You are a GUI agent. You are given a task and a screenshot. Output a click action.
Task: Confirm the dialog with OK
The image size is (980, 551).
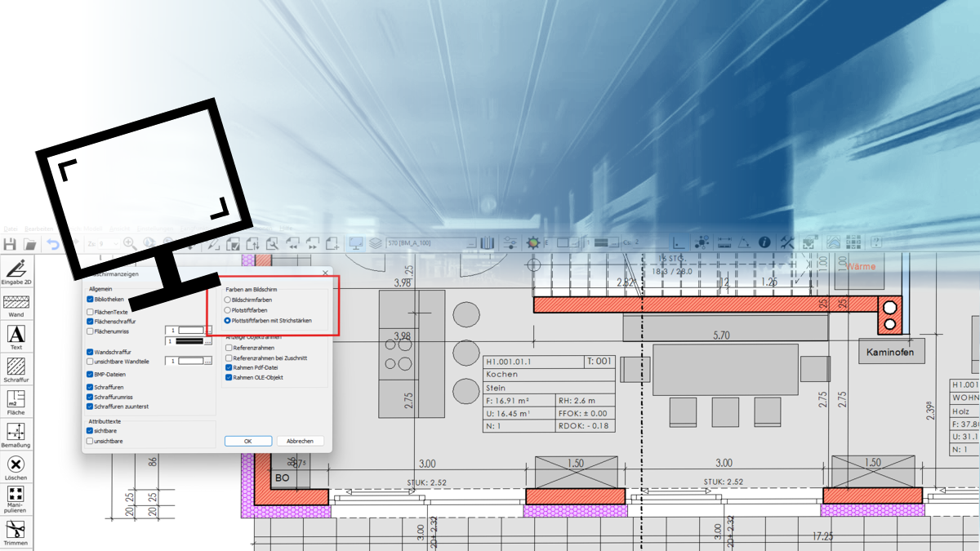click(x=247, y=441)
